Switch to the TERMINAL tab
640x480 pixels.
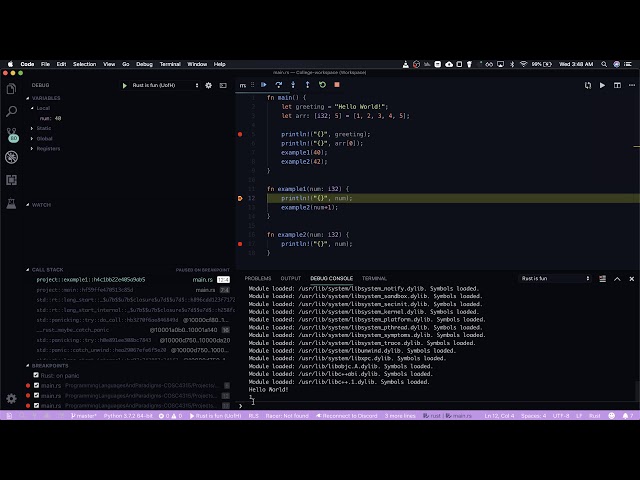(x=374, y=278)
